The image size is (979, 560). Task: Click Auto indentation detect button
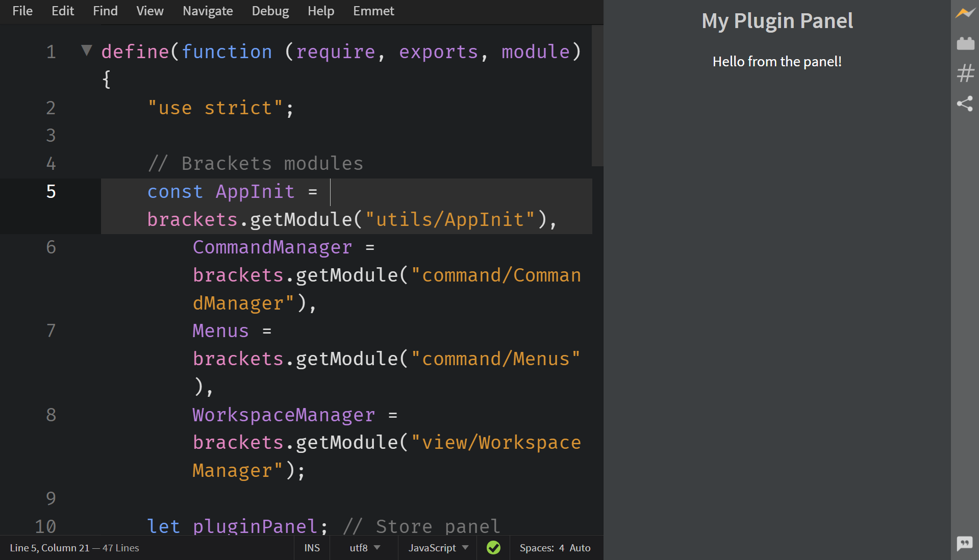(x=580, y=548)
